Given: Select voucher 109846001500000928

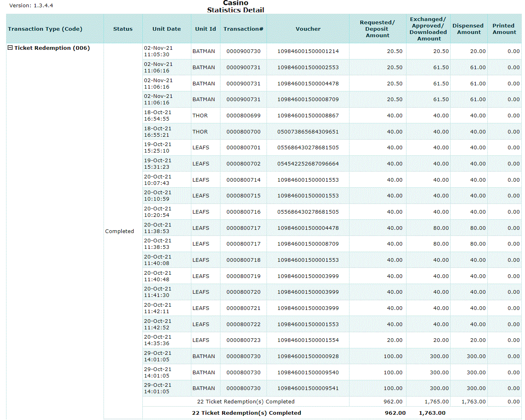Looking at the screenshot, I should 308,356.
